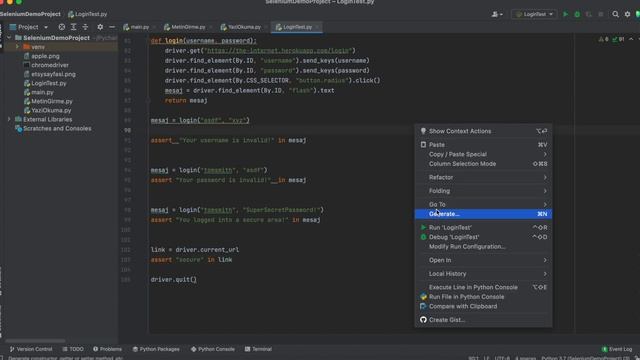The height and width of the screenshot is (360, 640).
Task: Expand External Libraries node
Action: click(9, 119)
